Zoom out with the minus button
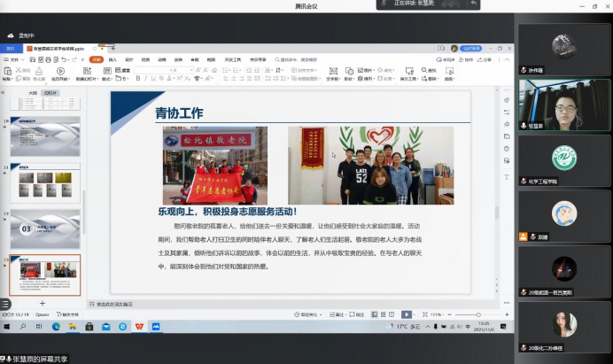The image size is (613, 364). 450,314
